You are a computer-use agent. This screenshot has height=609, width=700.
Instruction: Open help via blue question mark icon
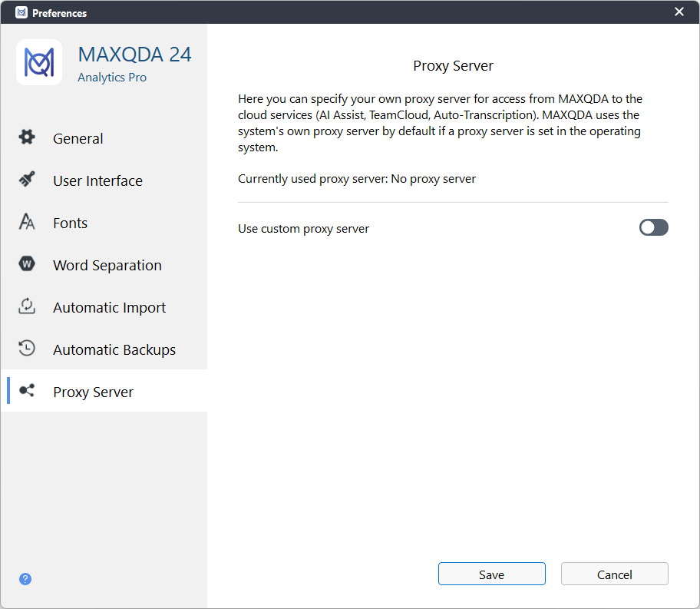pyautogui.click(x=25, y=579)
